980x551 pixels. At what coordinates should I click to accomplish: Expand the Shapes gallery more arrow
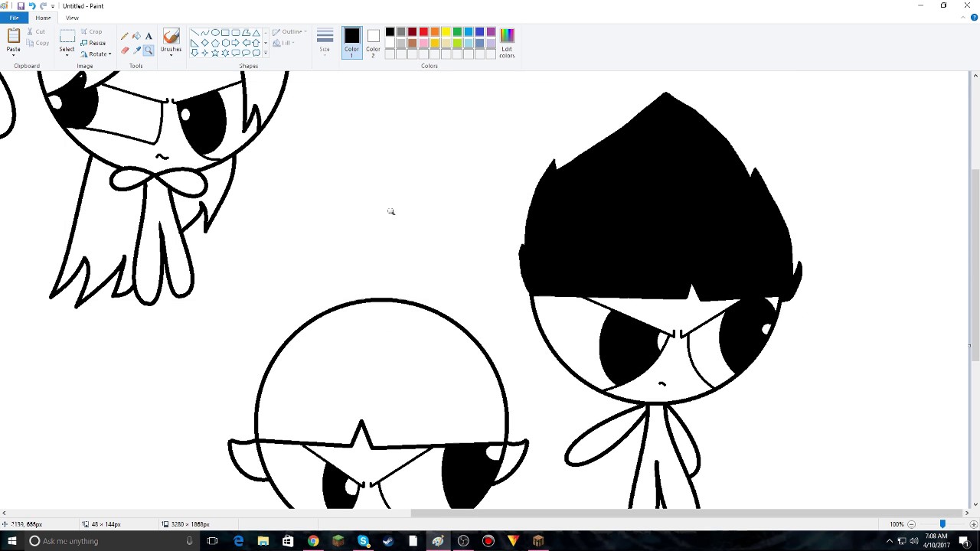pyautogui.click(x=266, y=53)
